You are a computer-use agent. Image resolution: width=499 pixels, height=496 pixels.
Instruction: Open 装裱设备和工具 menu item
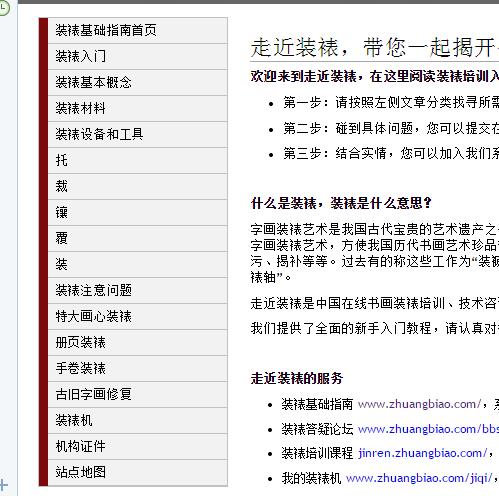[x=138, y=134]
